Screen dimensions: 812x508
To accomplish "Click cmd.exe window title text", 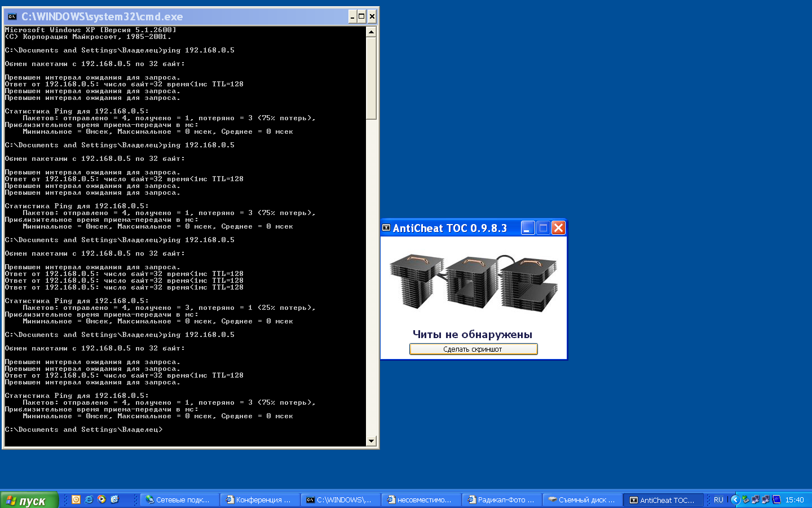I will pyautogui.click(x=102, y=17).
